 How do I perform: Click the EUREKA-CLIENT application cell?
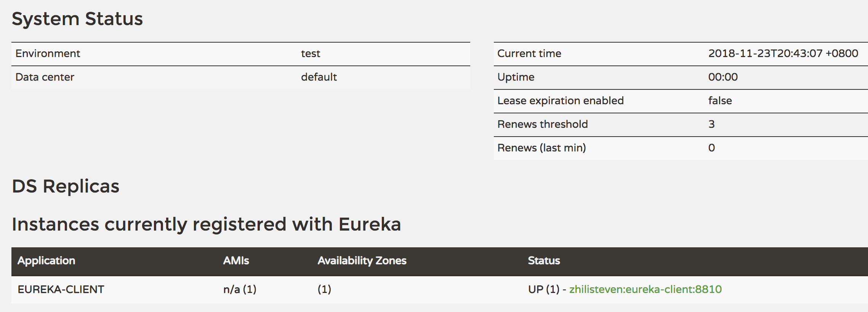(61, 290)
